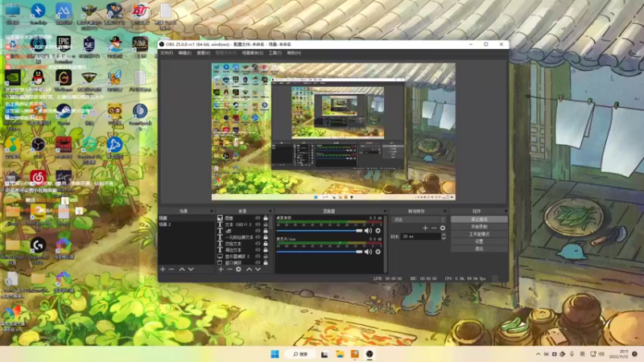This screenshot has height=362, width=644.
Task: Remove transition with minus icon
Action: click(x=434, y=228)
